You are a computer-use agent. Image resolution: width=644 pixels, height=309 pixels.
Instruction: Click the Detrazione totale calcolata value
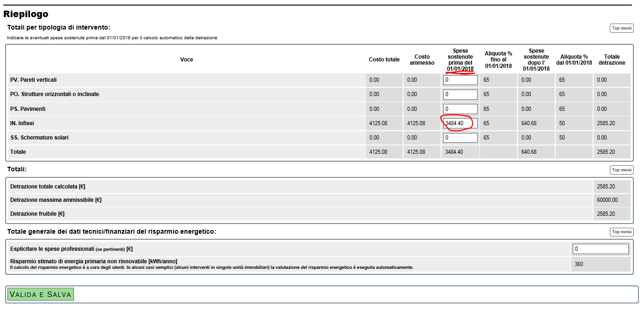pyautogui.click(x=606, y=187)
